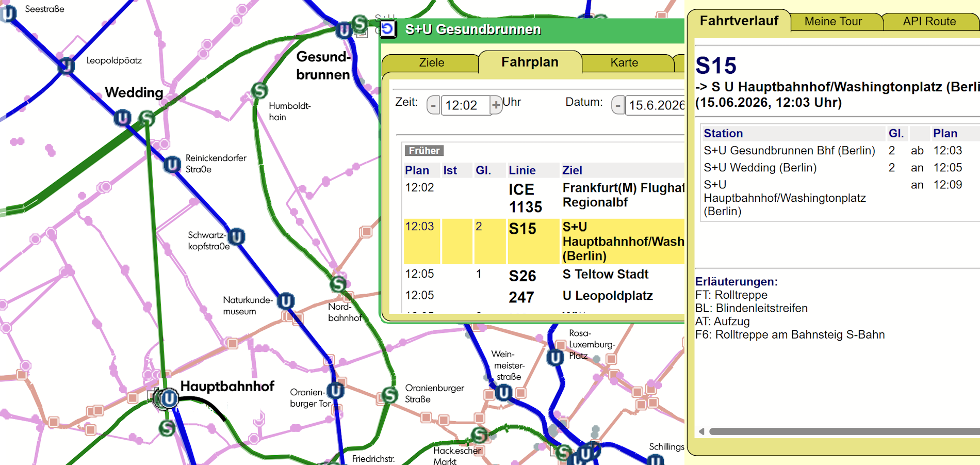This screenshot has height=465, width=980.
Task: Click the S icon at Oranienburger Straße
Action: (390, 395)
